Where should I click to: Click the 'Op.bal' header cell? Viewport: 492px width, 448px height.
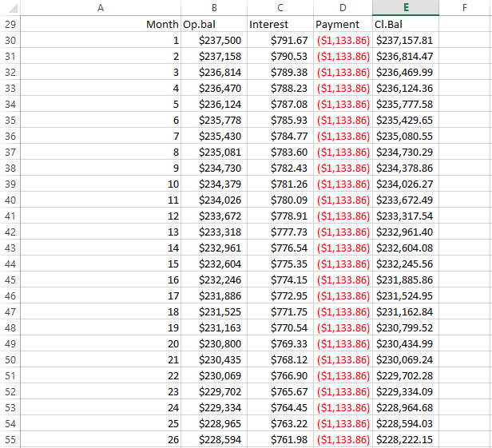(x=214, y=24)
